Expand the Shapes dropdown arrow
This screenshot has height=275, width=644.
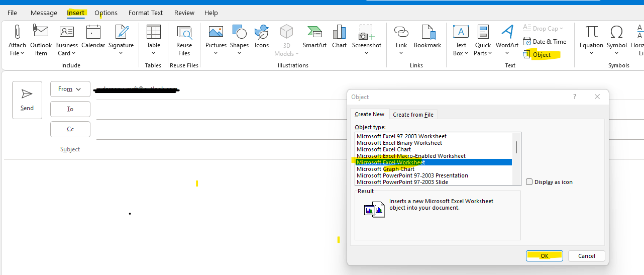tap(239, 53)
